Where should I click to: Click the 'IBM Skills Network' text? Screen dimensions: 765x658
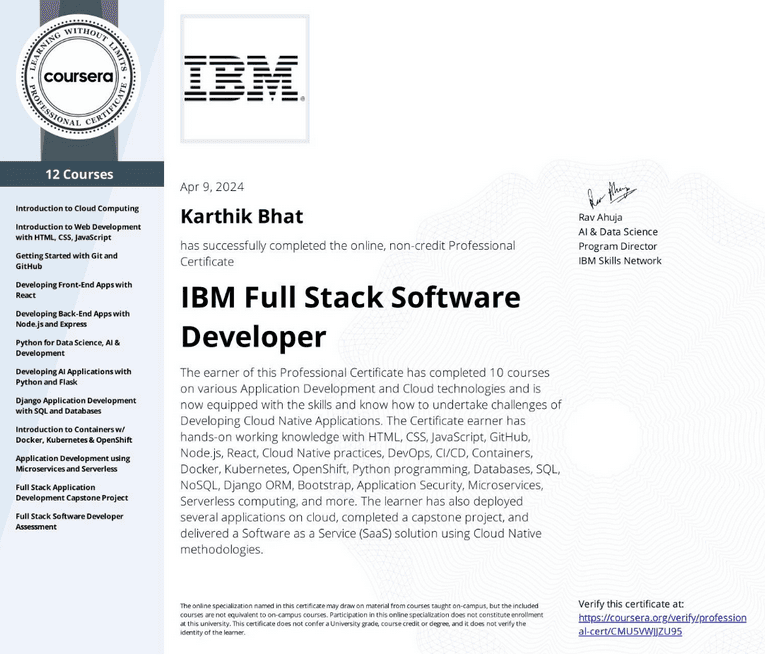(x=620, y=260)
